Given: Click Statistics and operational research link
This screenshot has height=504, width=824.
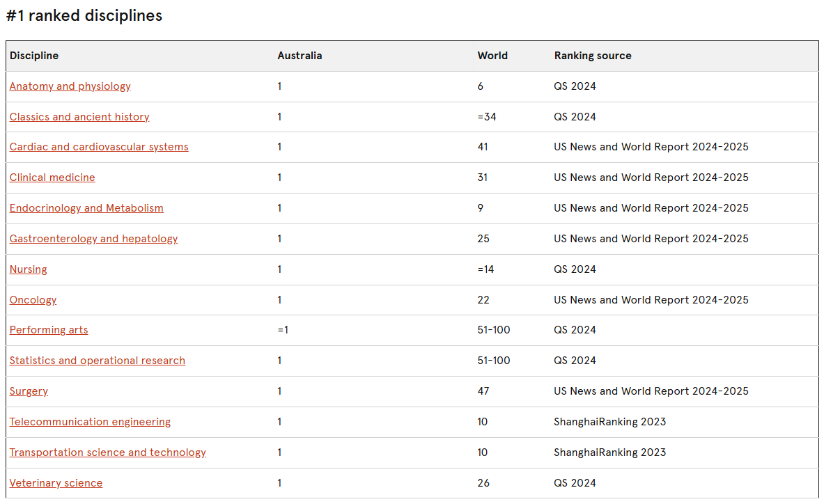Looking at the screenshot, I should [98, 361].
